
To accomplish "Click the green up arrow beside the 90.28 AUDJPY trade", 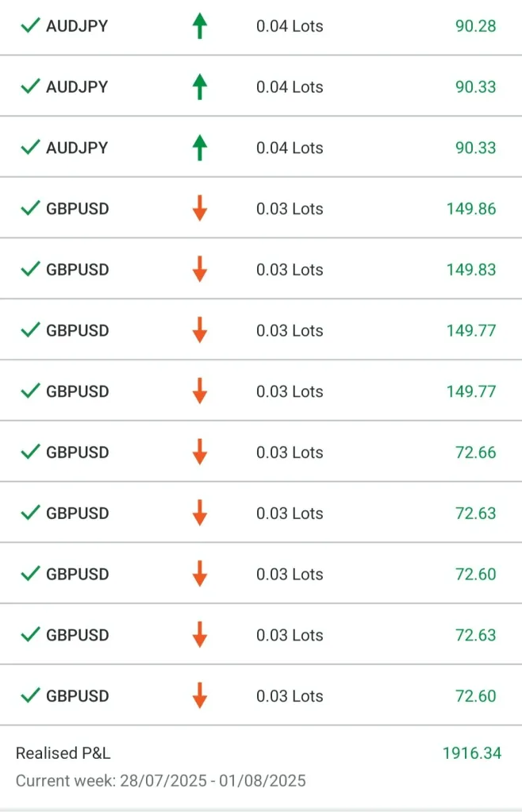I will [x=200, y=26].
